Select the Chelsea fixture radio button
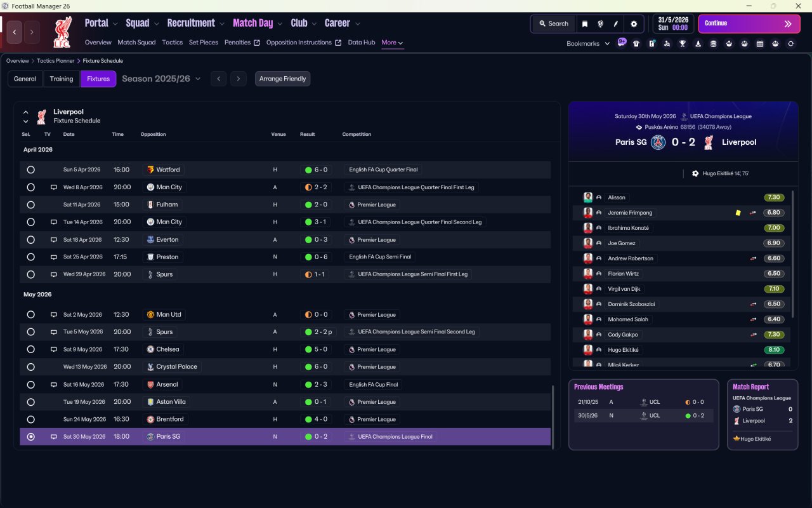The width and height of the screenshot is (812, 508). point(30,349)
